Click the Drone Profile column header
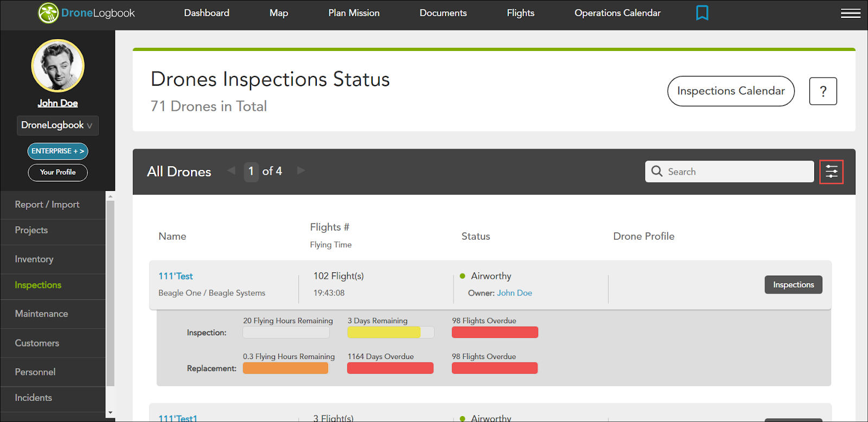The height and width of the screenshot is (422, 868). (644, 236)
